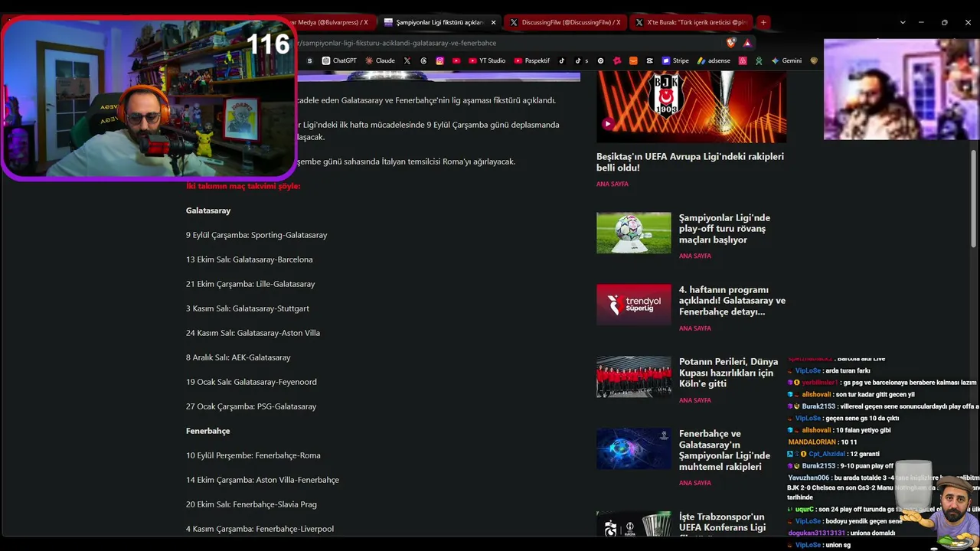Click the bold Fenerbahçe section heading
The image size is (980, 551).
[208, 431]
